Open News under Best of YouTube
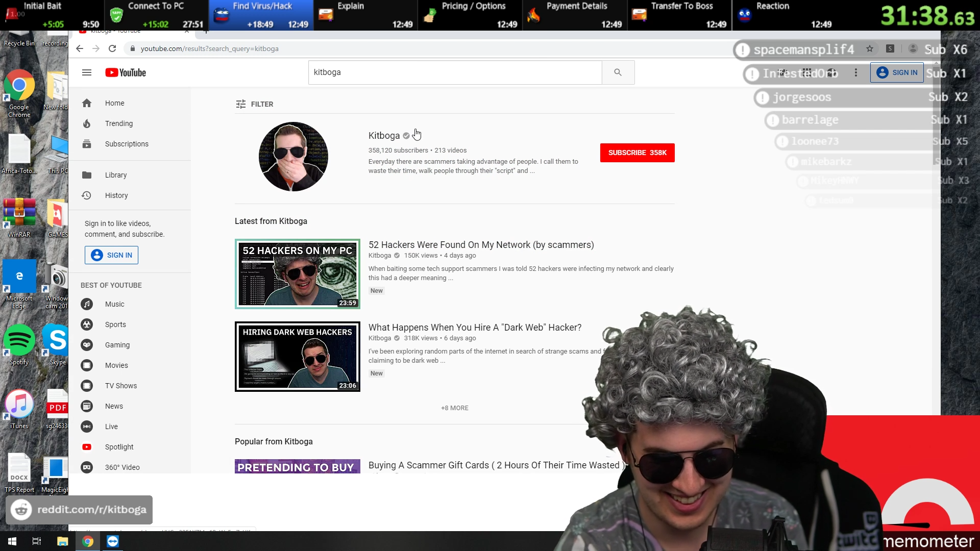The image size is (980, 551). pyautogui.click(x=130, y=406)
